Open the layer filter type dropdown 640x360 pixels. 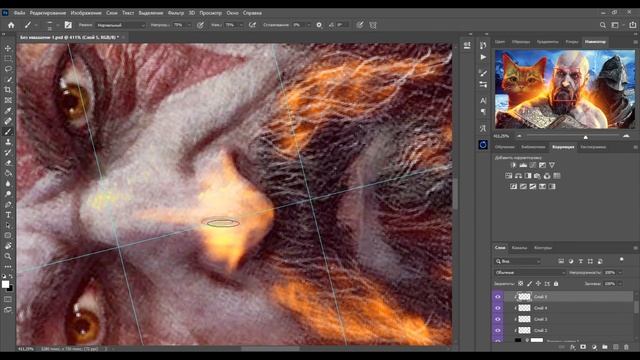pos(518,261)
